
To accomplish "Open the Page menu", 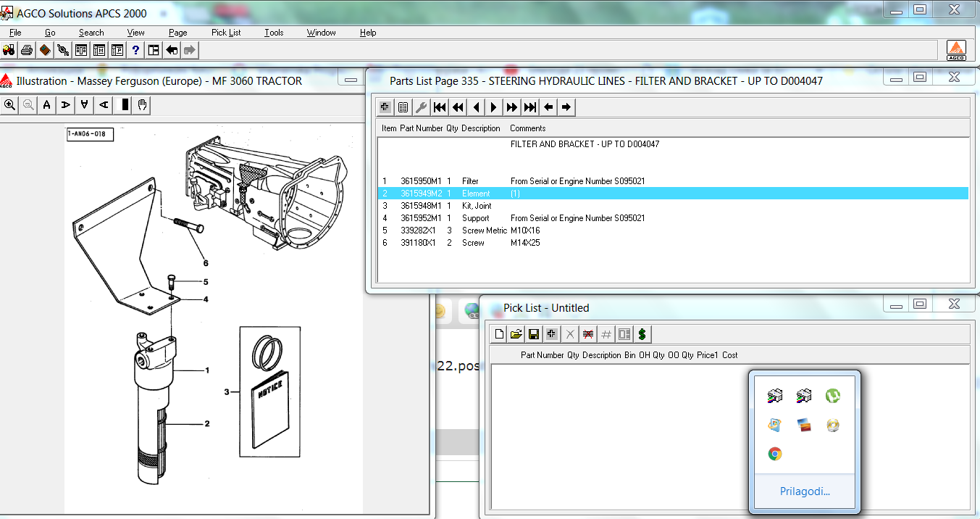I will pyautogui.click(x=177, y=33).
